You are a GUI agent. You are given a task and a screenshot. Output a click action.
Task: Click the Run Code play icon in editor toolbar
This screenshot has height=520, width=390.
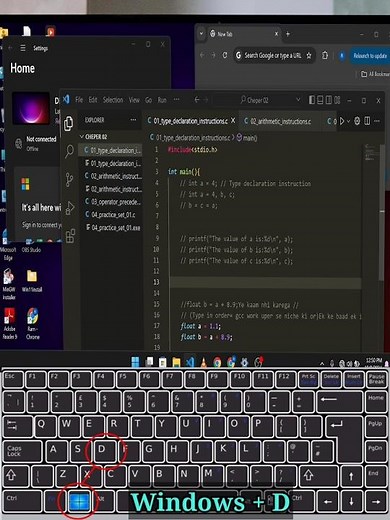(x=342, y=121)
